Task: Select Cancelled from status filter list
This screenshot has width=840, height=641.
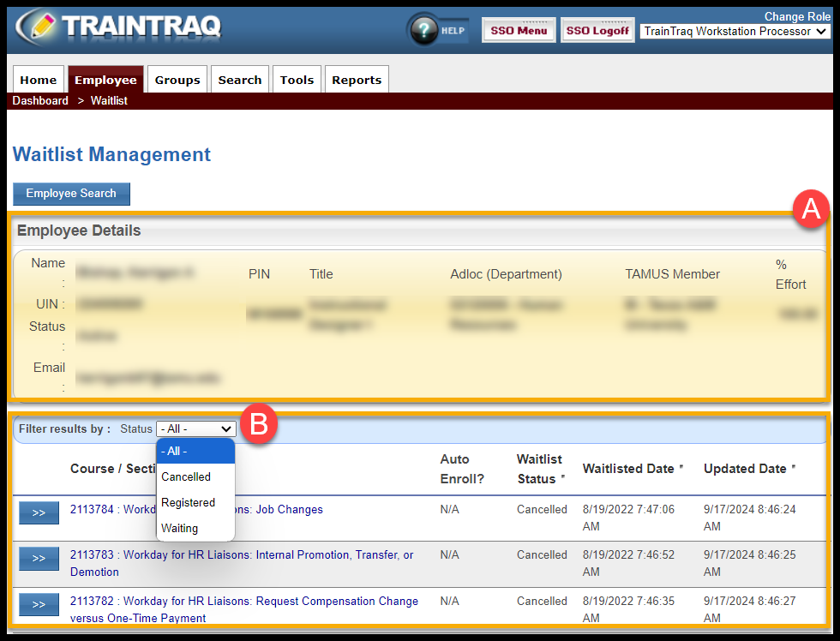Action: coord(186,477)
